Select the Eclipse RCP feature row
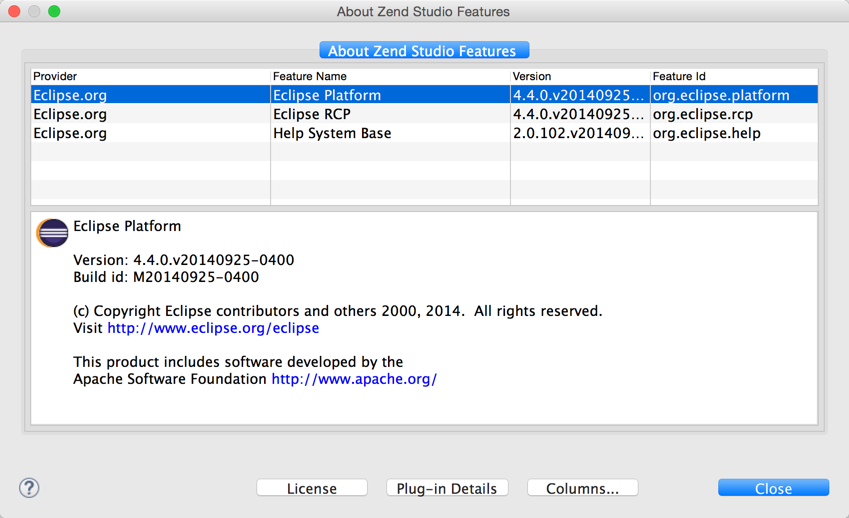Image resolution: width=849 pixels, height=518 pixels. (x=424, y=114)
